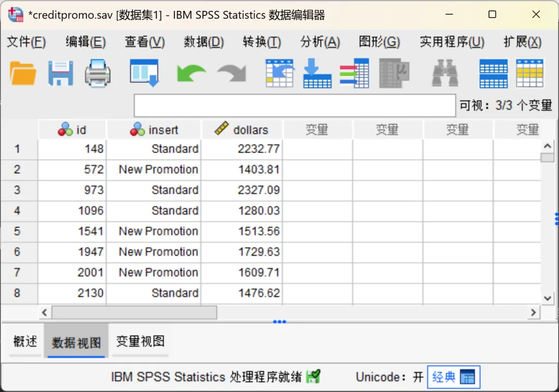Click insert cell in row 2

click(x=154, y=170)
